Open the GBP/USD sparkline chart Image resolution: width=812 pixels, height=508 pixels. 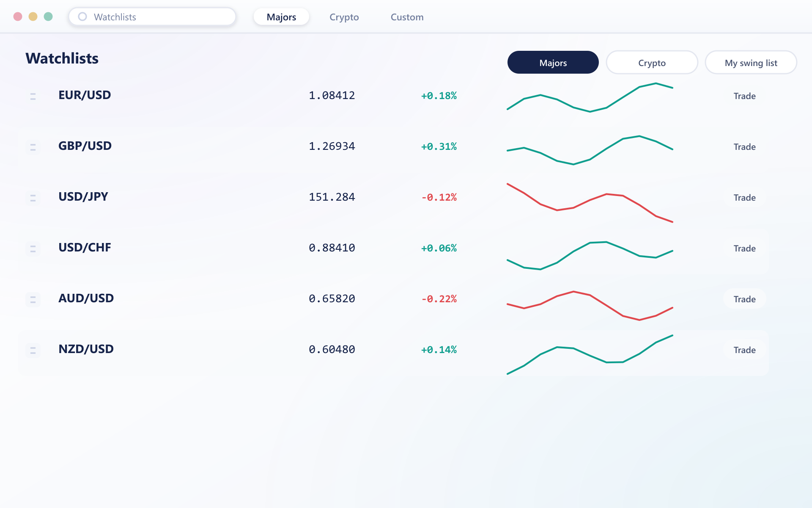click(x=590, y=150)
